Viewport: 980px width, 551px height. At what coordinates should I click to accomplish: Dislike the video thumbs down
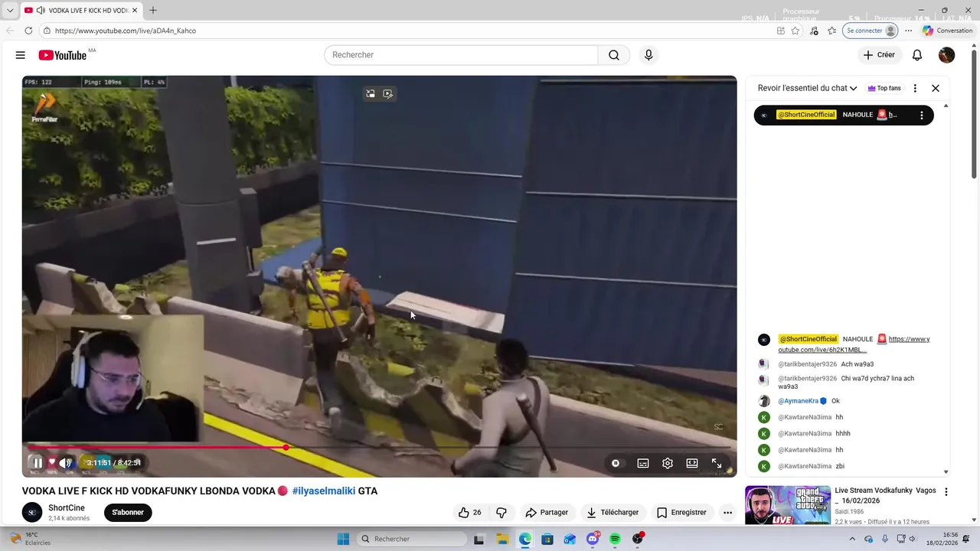click(x=501, y=512)
